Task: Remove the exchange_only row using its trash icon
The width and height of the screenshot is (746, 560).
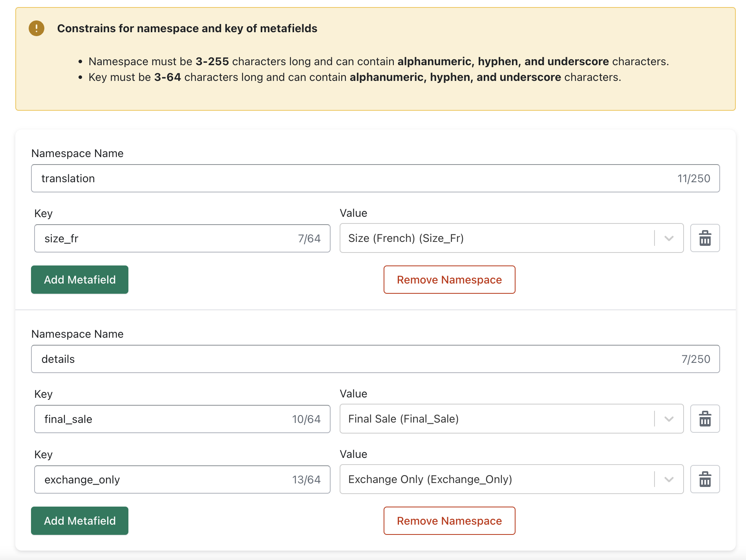Action: (x=705, y=479)
